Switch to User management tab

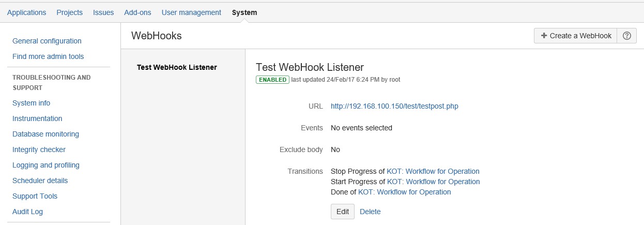pos(191,12)
